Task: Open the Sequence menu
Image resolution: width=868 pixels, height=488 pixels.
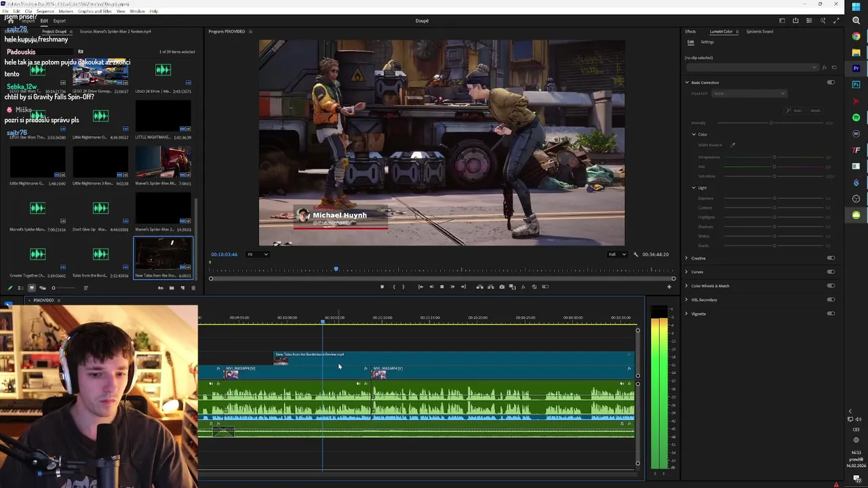Action: 45,12
